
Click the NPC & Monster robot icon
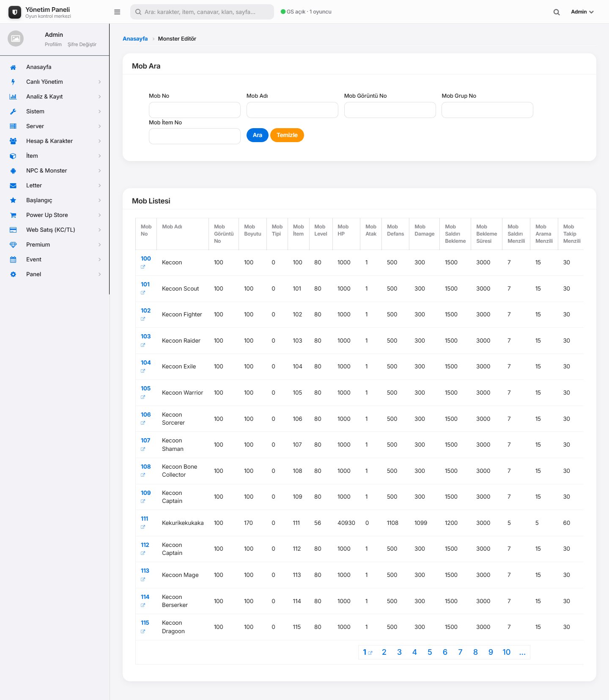coord(13,171)
